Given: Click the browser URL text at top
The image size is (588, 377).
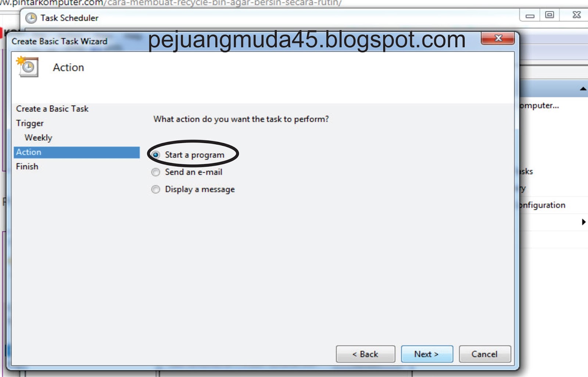Looking at the screenshot, I should pos(171,3).
